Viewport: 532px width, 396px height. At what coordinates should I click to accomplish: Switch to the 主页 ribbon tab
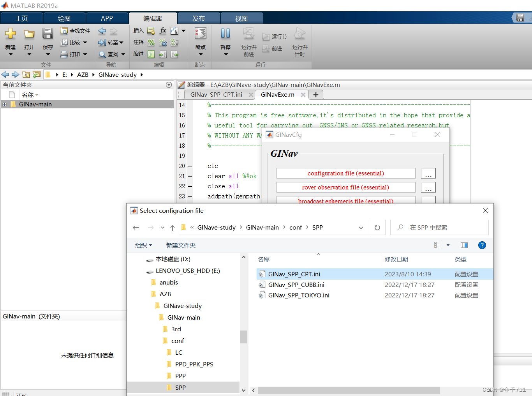pos(21,18)
